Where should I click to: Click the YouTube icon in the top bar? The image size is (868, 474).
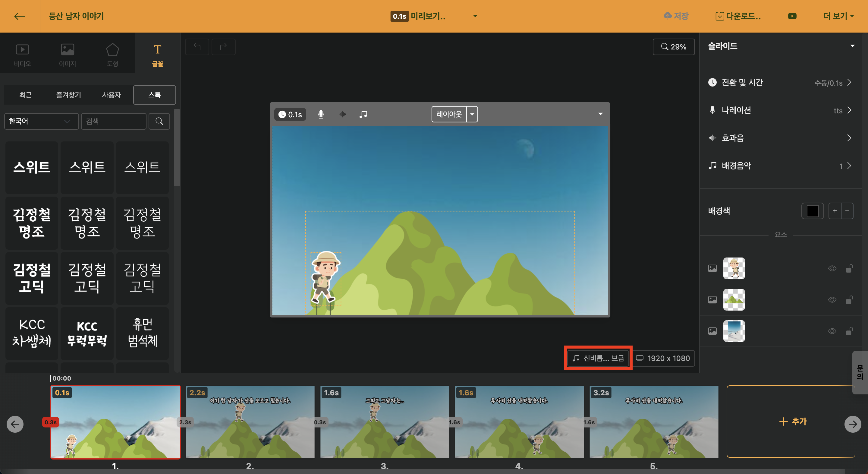click(x=792, y=16)
